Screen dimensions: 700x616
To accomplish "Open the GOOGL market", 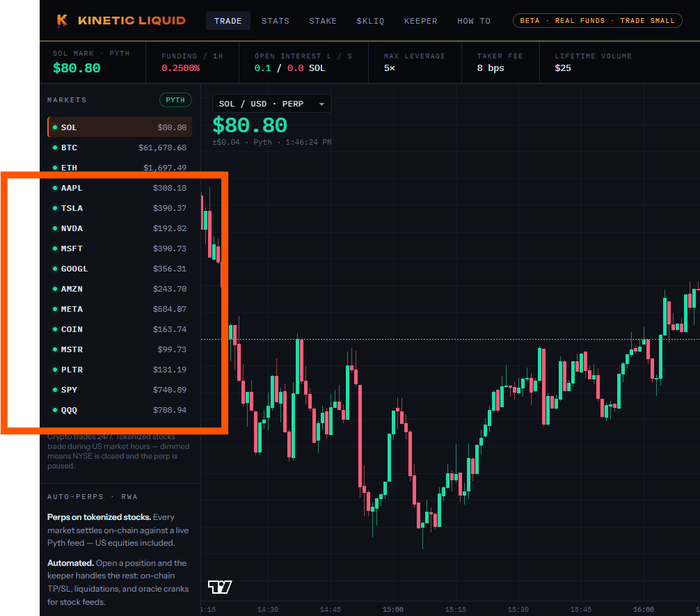I will tap(120, 269).
